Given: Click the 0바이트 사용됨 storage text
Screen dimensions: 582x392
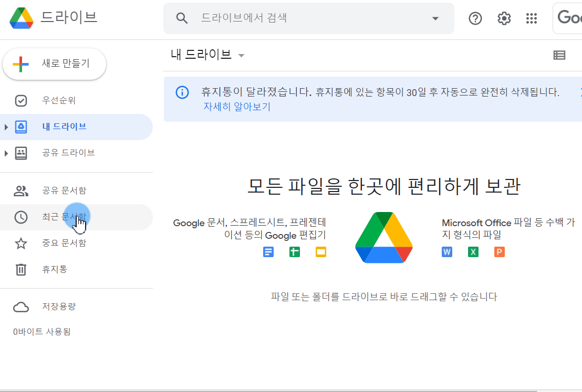Looking at the screenshot, I should pos(41,332).
